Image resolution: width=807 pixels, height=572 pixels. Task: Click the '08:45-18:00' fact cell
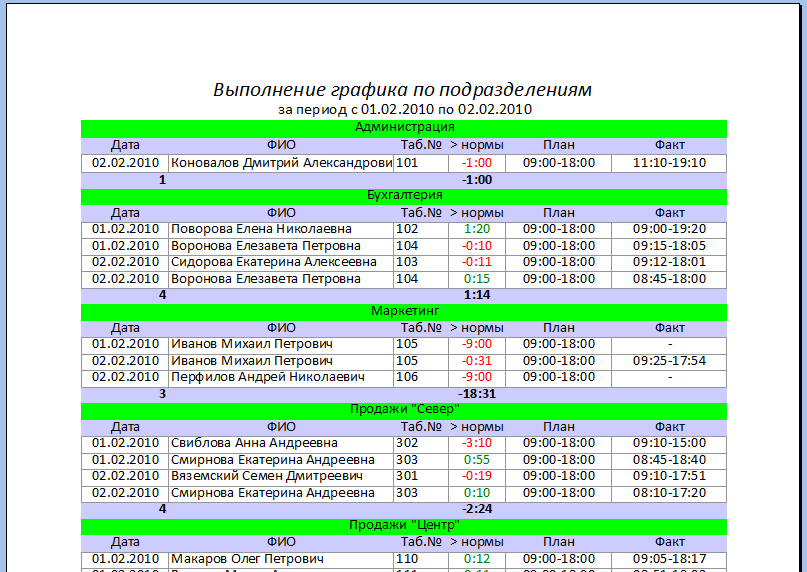[669, 279]
